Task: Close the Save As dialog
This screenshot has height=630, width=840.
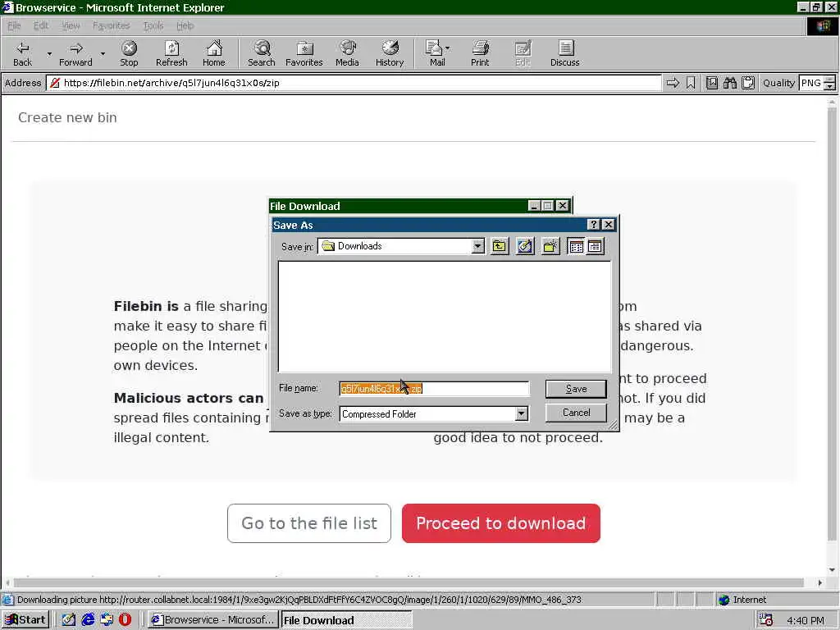Action: [x=609, y=225]
